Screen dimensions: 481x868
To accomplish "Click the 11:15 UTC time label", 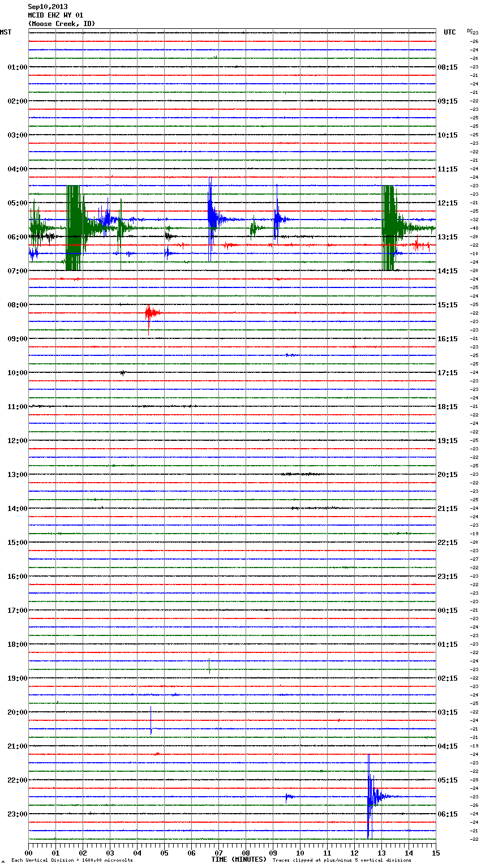I will coord(448,169).
